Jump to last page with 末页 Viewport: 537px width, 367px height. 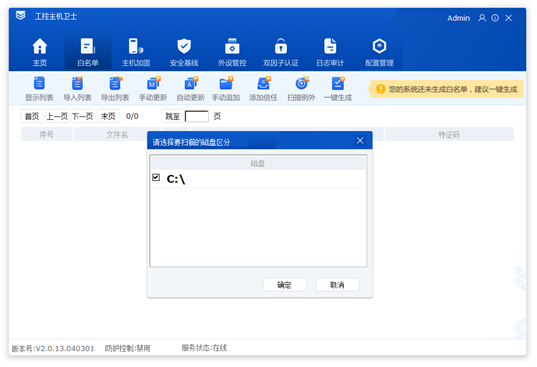coord(108,116)
